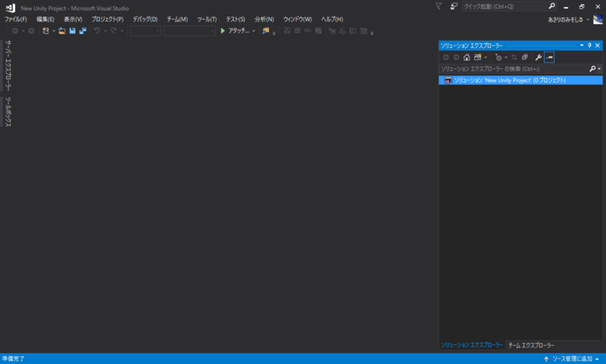The height and width of the screenshot is (364, 606).
Task: Click the new project toolbar icon
Action: coord(45,31)
